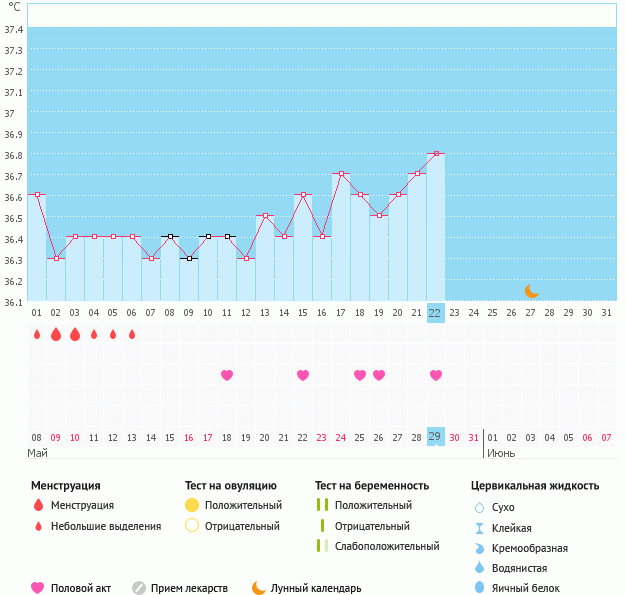The height and width of the screenshot is (595, 626).
Task: Click the gray Прием лекарств legend icon
Action: 139,588
